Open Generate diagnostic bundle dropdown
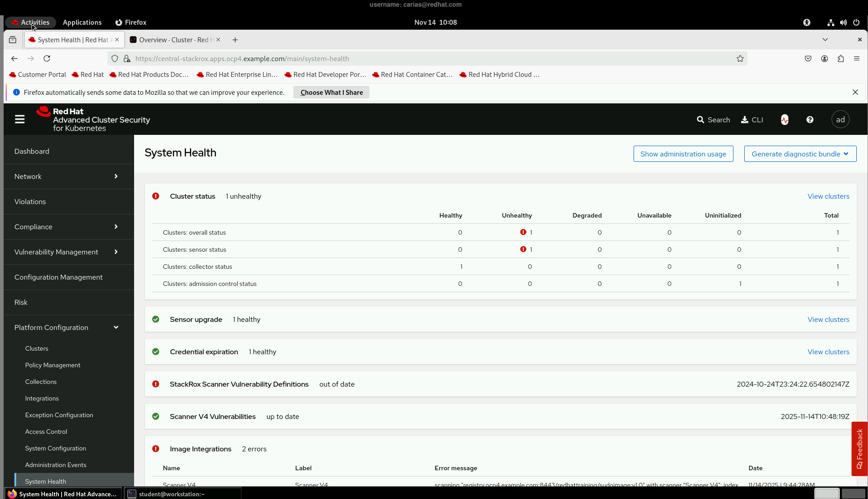This screenshot has height=499, width=868. point(800,154)
